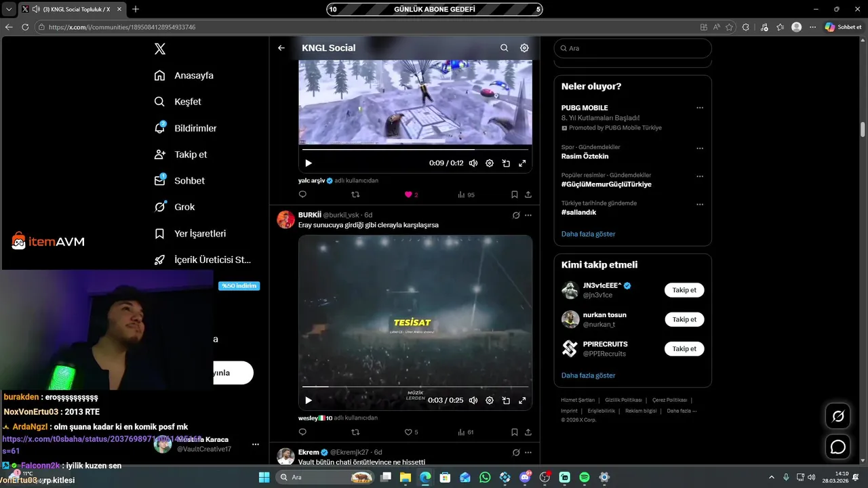The image size is (868, 488).
Task: Bookmark the post with 95 views
Action: 515,195
